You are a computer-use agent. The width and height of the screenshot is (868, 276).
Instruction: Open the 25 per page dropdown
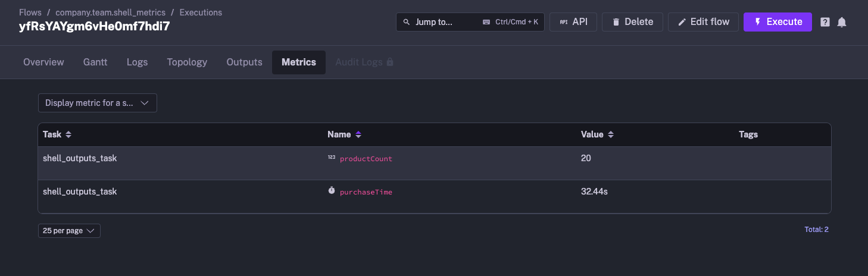pos(69,231)
